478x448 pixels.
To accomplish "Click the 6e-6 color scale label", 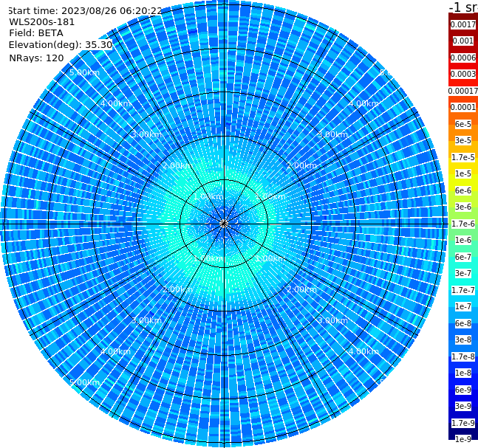I will (463, 190).
